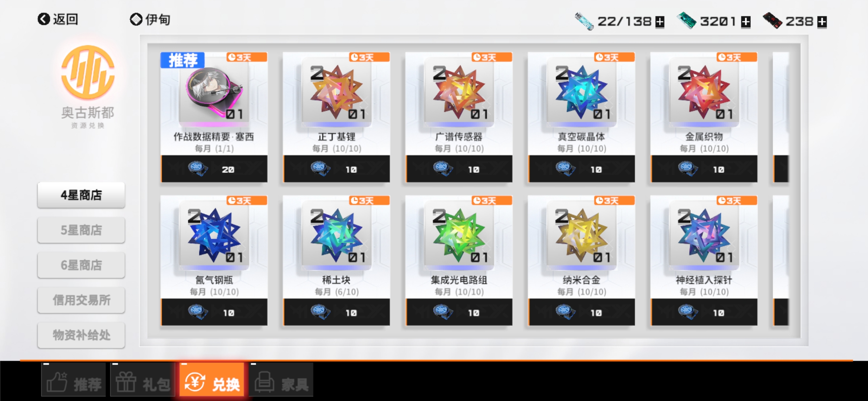Add stamina with the plus beside 22/138
The image size is (868, 401).
click(660, 22)
